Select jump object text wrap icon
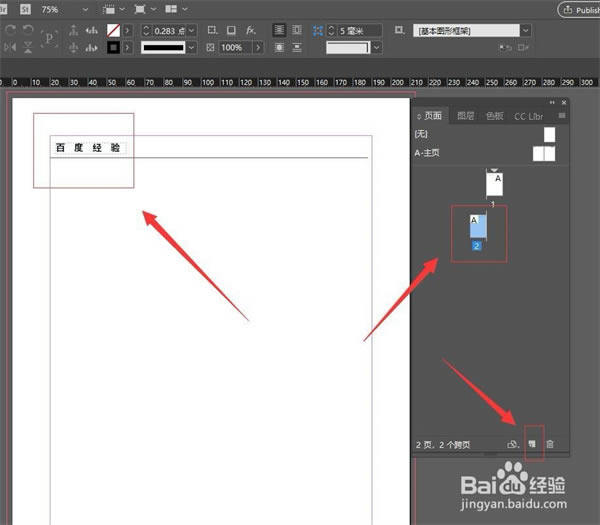 [x=297, y=47]
